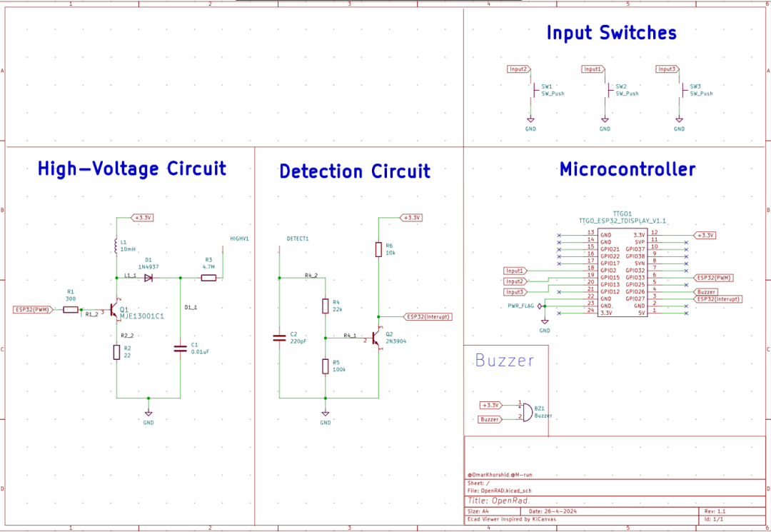
Task: Select the ESP32(PWM) label beside R1
Action: [34, 310]
